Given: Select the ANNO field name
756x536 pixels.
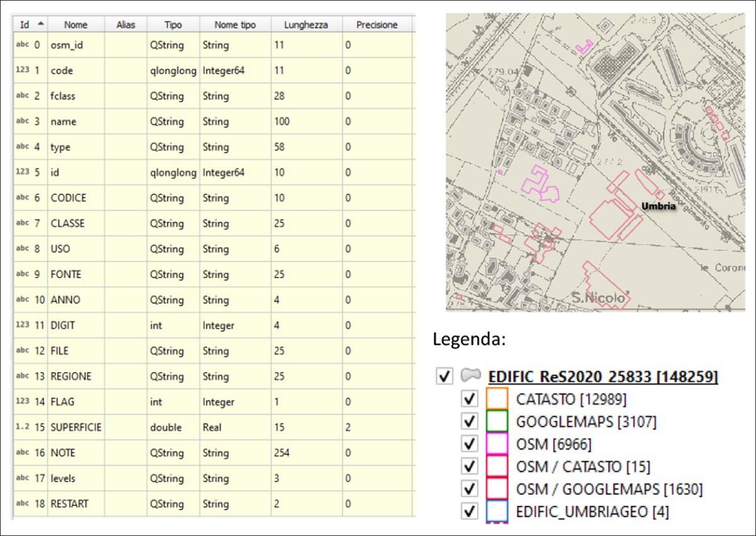Looking at the screenshot, I should pyautogui.click(x=66, y=300).
